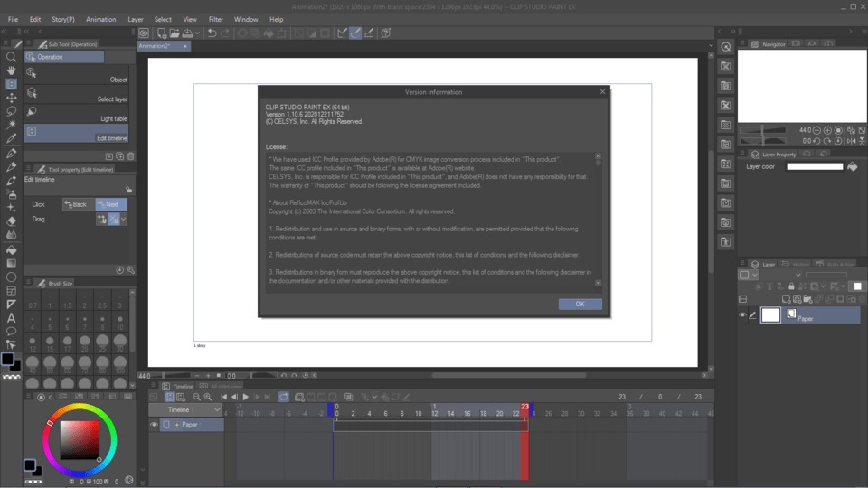
Task: Toggle lock icon in Tool property panel
Action: point(128,190)
